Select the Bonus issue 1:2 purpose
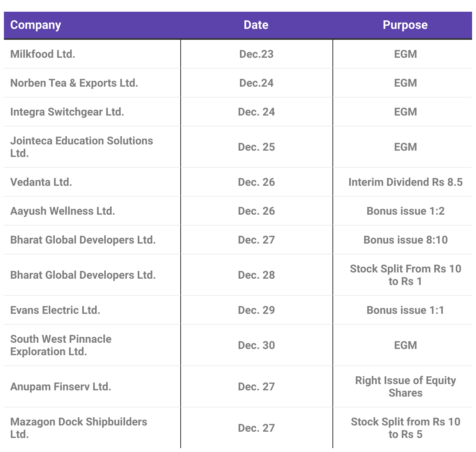476x452 pixels. click(405, 211)
